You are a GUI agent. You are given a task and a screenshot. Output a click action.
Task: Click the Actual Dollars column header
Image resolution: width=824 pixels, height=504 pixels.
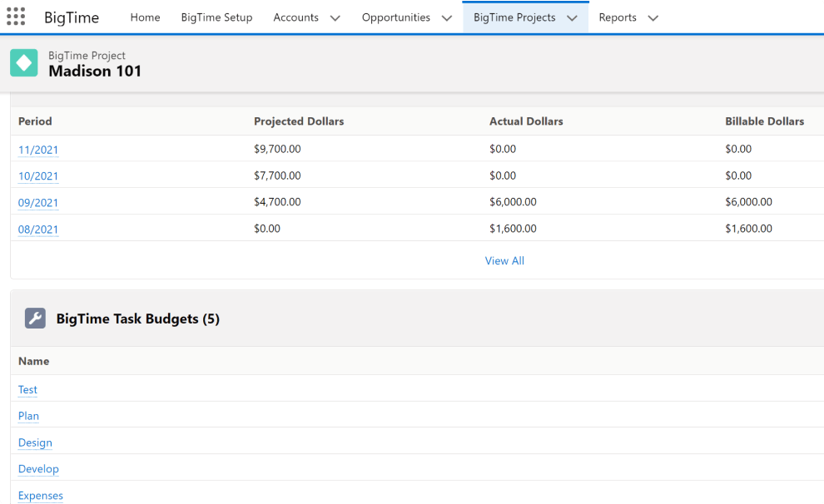[526, 121]
